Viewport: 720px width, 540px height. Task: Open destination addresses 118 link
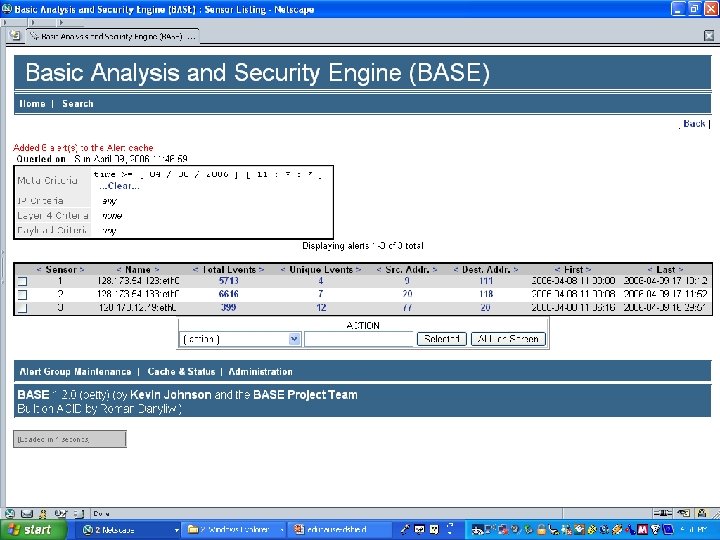[486, 294]
